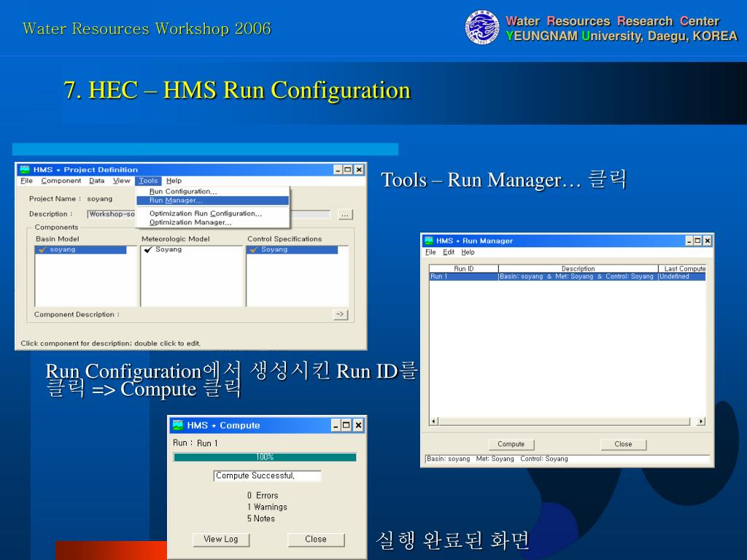This screenshot has height=560, width=747.
Task: Click the left scroll arrow in Run Manager
Action: point(433,421)
